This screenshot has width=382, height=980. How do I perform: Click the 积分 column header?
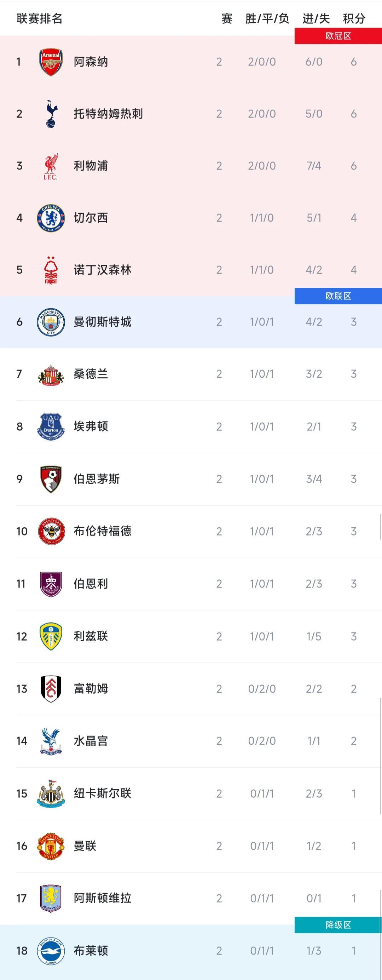(354, 19)
